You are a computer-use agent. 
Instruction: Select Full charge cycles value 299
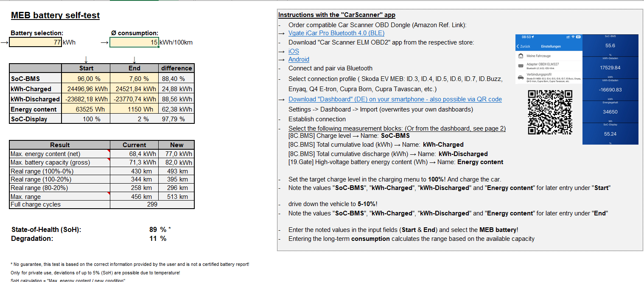pos(152,204)
